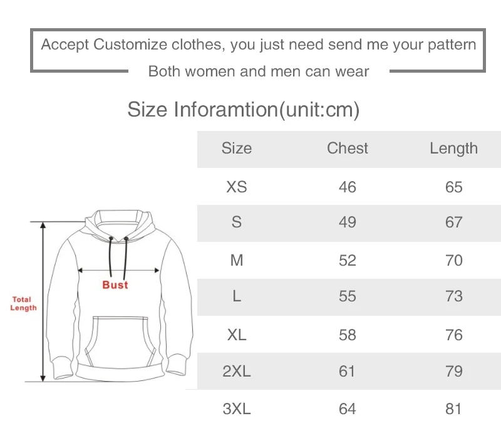
Task: Click the 3XL size label
Action: tap(237, 409)
